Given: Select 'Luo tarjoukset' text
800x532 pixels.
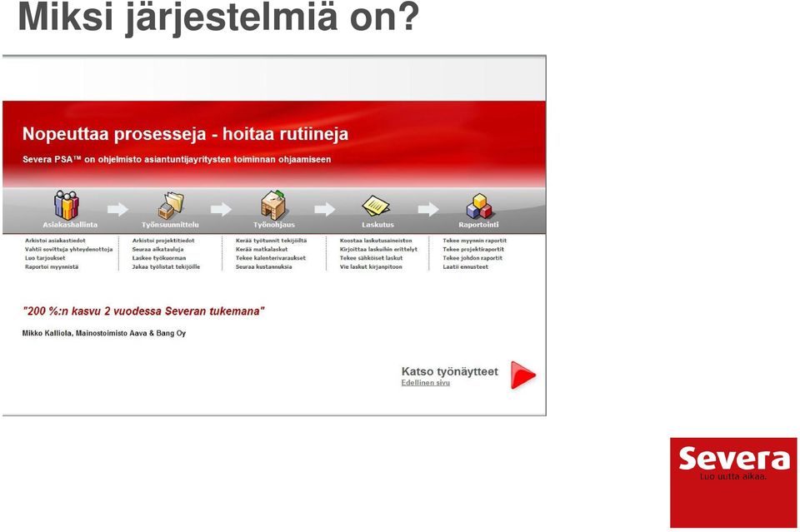Looking at the screenshot, I should tap(45, 258).
